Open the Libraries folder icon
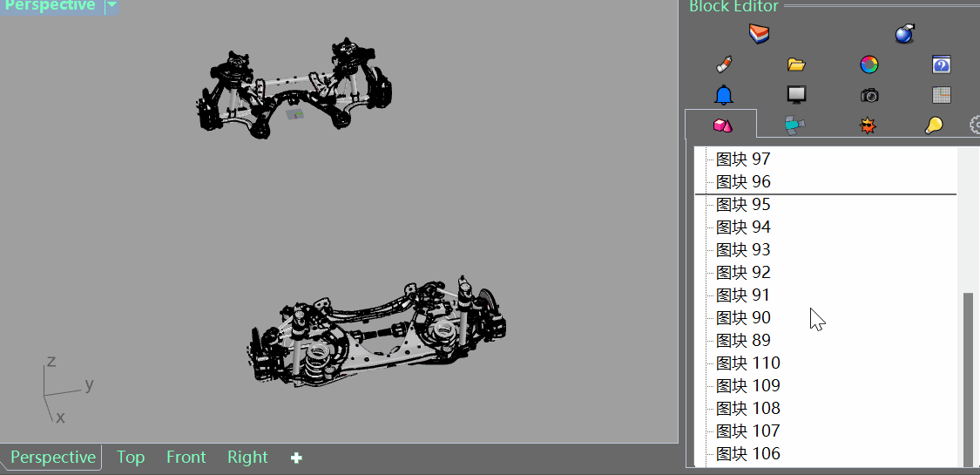 [796, 64]
